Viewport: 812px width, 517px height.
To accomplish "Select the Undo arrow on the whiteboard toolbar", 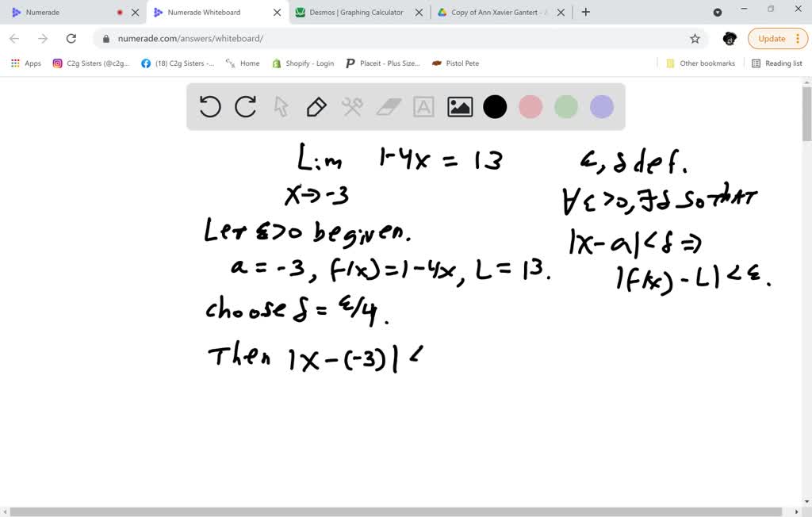I will click(209, 106).
